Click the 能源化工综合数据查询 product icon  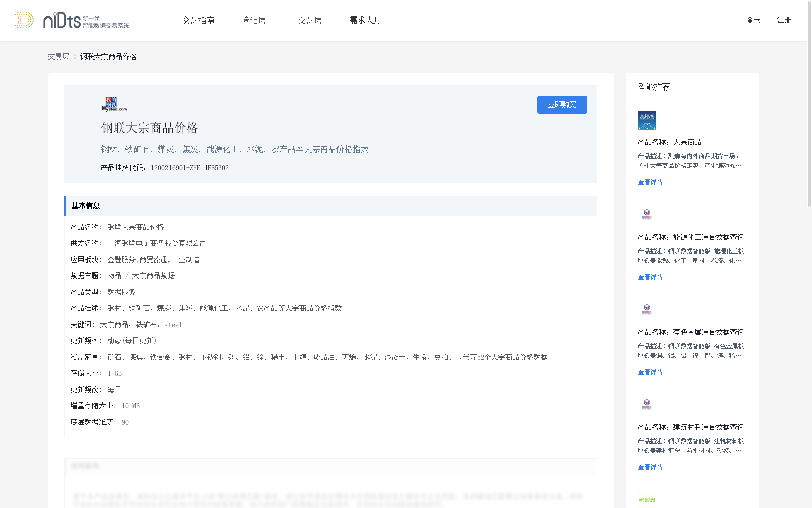pyautogui.click(x=647, y=214)
